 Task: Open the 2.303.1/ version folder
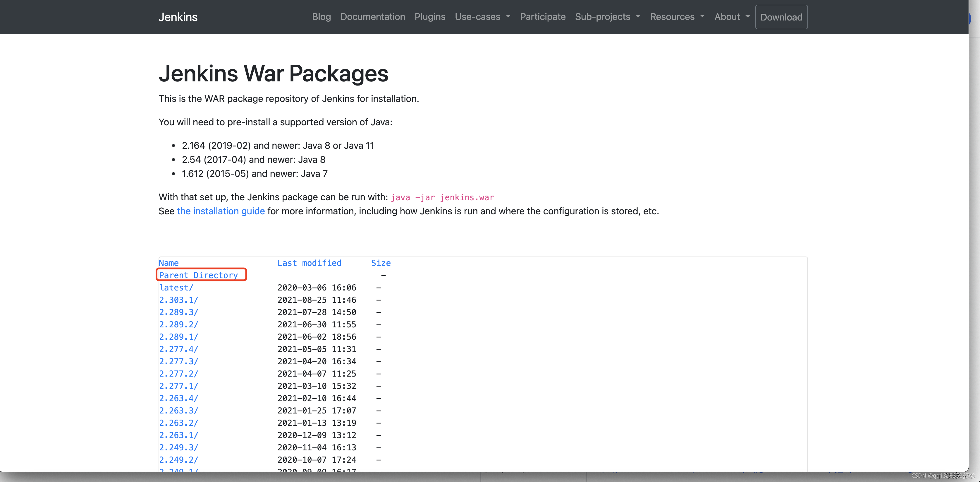pos(178,300)
